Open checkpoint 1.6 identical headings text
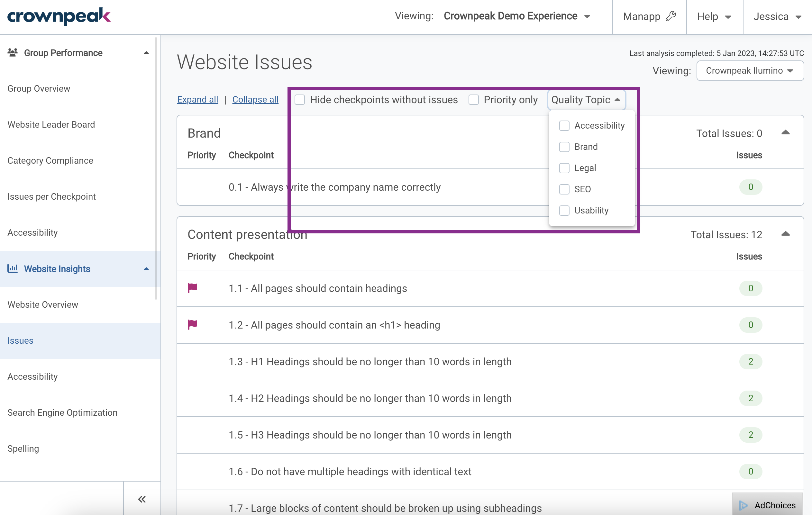Image resolution: width=812 pixels, height=515 pixels. 350,472
